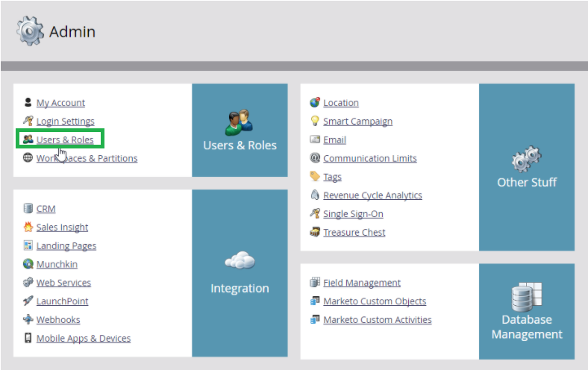Click the blue Users & Roles tile
This screenshot has height=370, width=588.
(x=240, y=130)
